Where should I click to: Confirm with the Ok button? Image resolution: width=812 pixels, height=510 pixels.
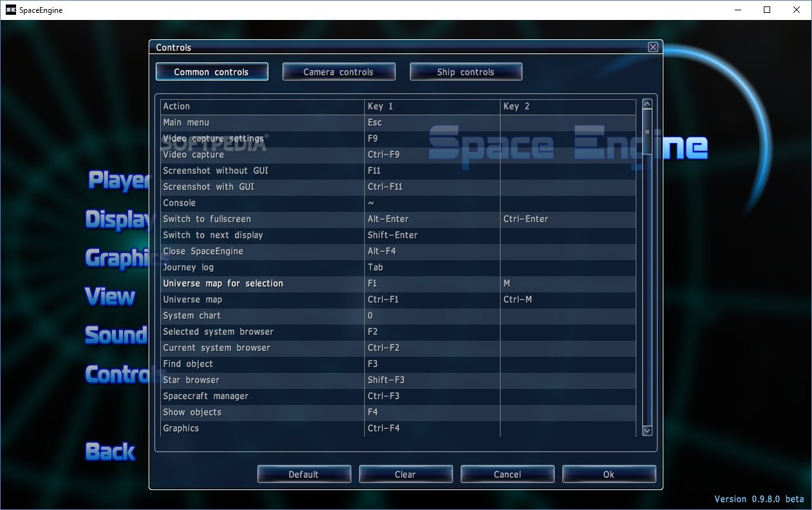click(x=609, y=474)
